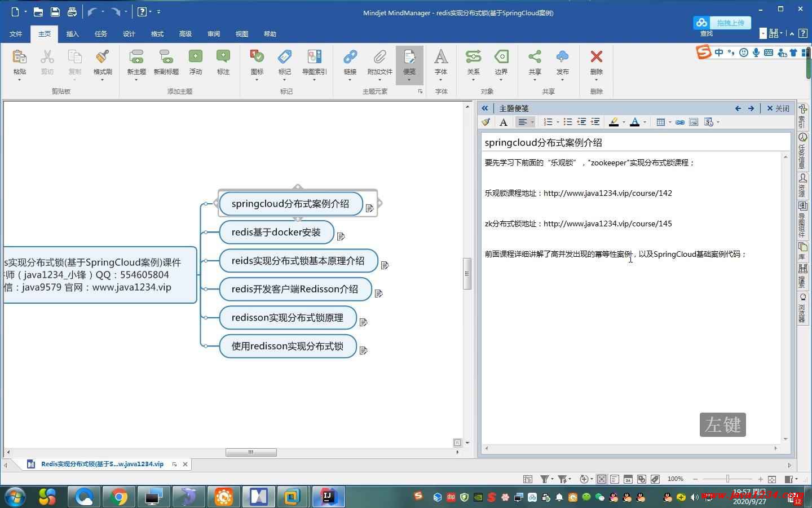Close the notes panel with 关闭
The image size is (812, 508).
778,108
